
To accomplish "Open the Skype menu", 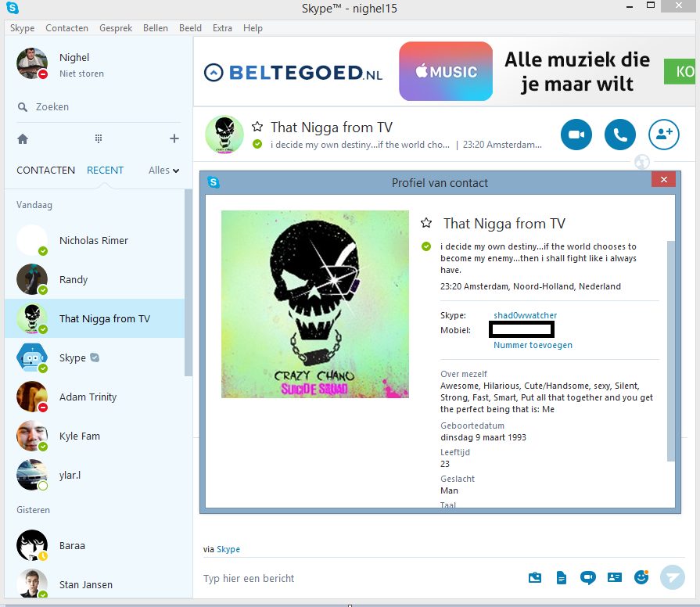I will coord(23,28).
